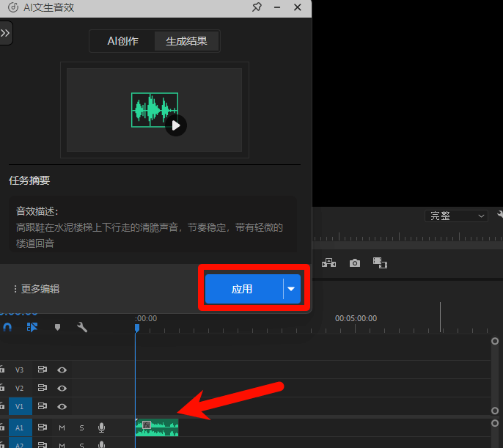Toggle V1 track output eye
The image size is (503, 448).
coord(62,407)
